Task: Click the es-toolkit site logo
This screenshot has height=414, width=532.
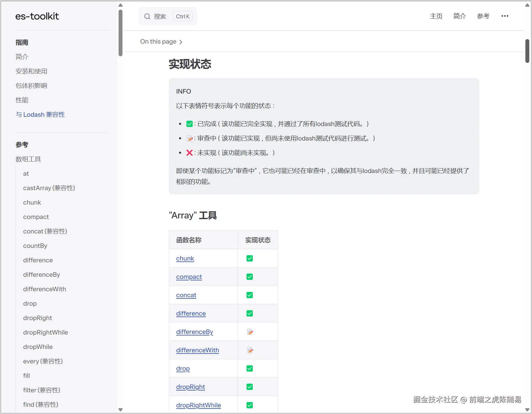Action: 37,16
